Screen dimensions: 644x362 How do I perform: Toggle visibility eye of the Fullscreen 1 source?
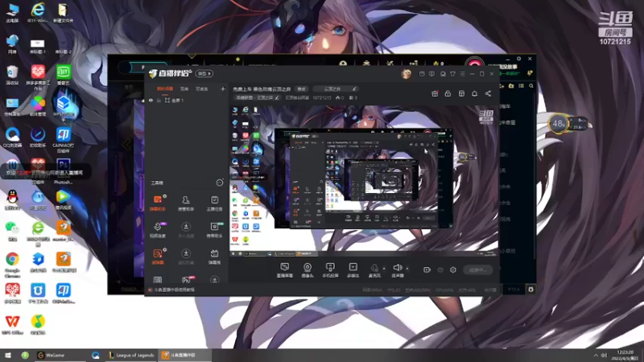coord(151,100)
